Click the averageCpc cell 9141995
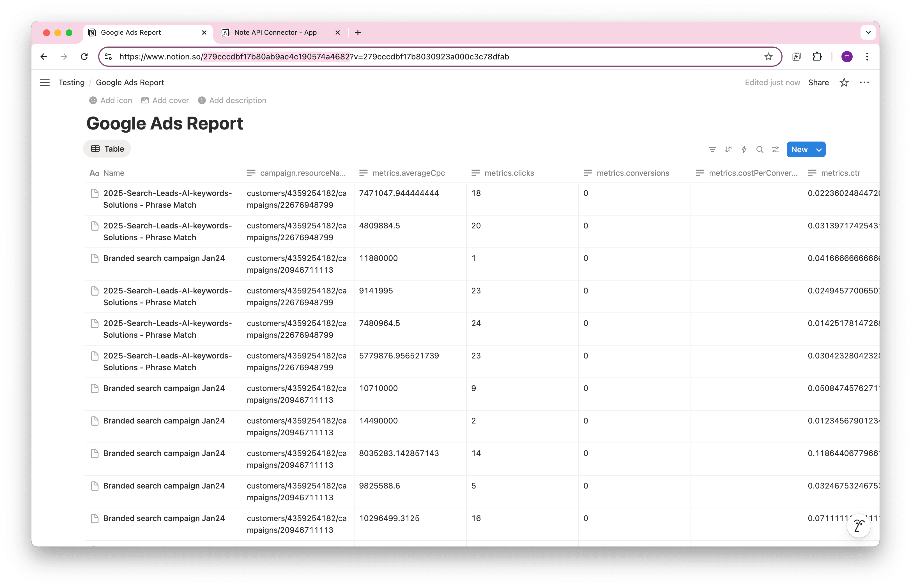The width and height of the screenshot is (911, 588). tap(410, 296)
